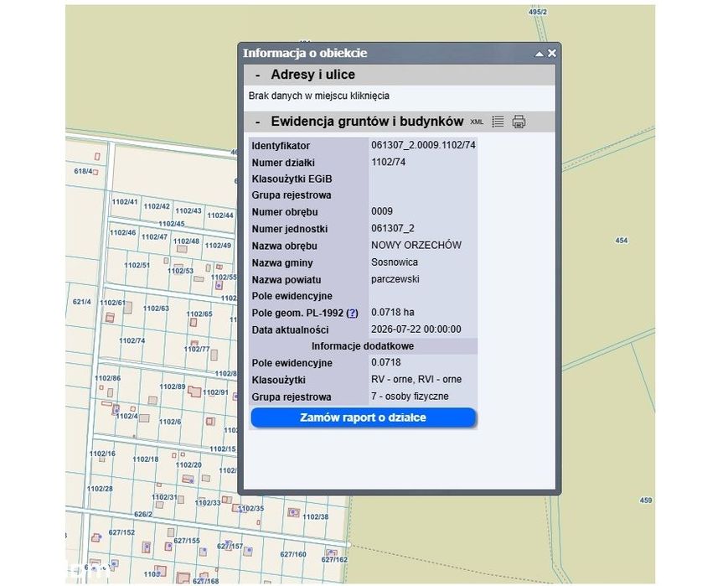Select parcel 627/152 on the map

121,532
